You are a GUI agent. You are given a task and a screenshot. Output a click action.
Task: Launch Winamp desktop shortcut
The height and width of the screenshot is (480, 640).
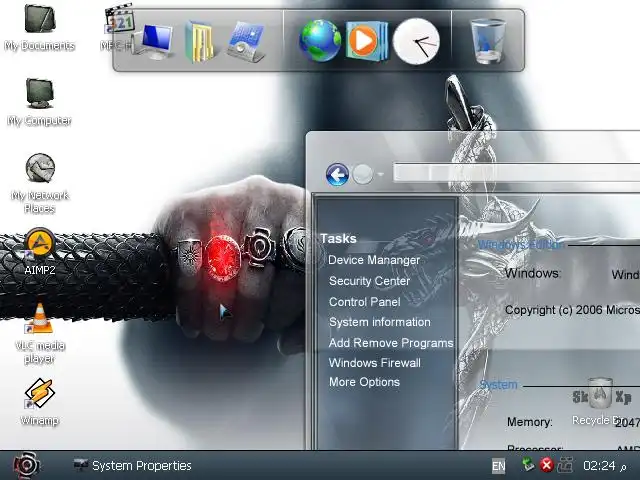40,402
